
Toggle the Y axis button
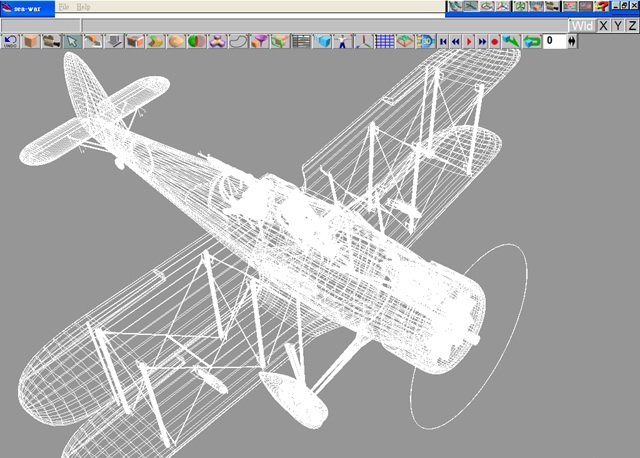click(617, 25)
